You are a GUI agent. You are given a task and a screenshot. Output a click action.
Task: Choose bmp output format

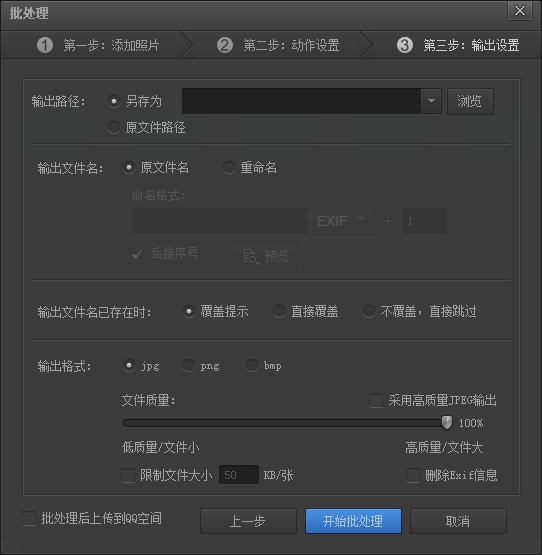coord(252,365)
